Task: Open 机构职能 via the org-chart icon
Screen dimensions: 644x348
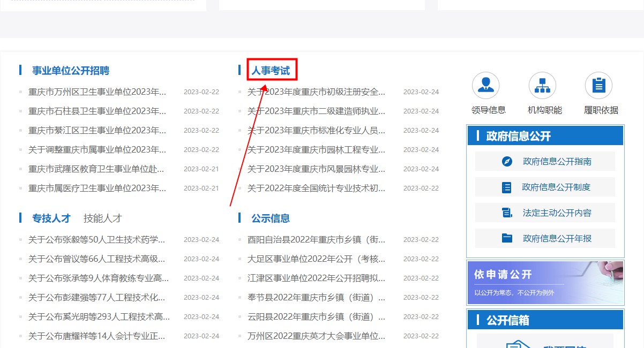Action: pyautogui.click(x=542, y=85)
